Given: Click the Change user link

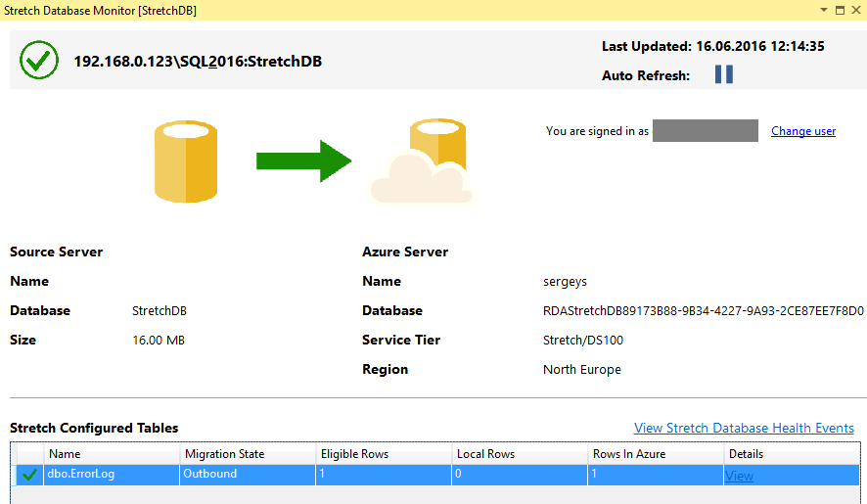Looking at the screenshot, I should point(803,131).
